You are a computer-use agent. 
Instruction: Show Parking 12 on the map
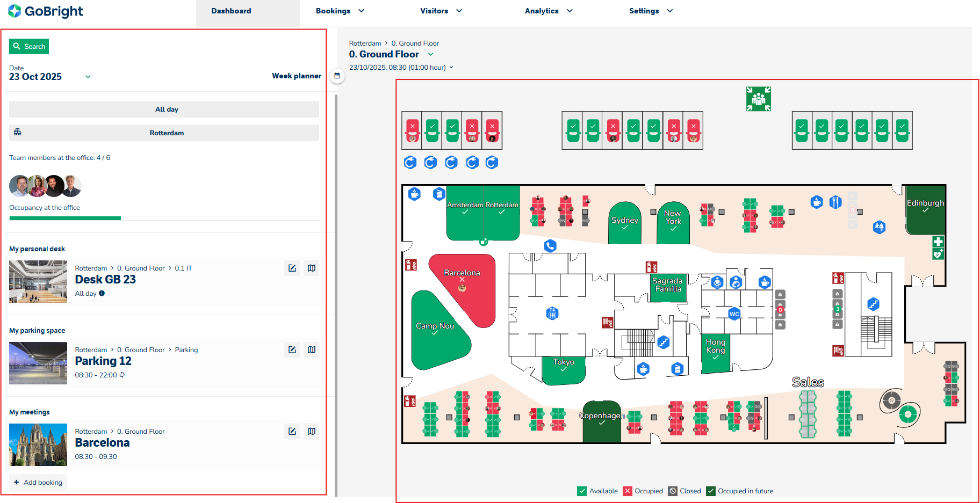pos(312,349)
